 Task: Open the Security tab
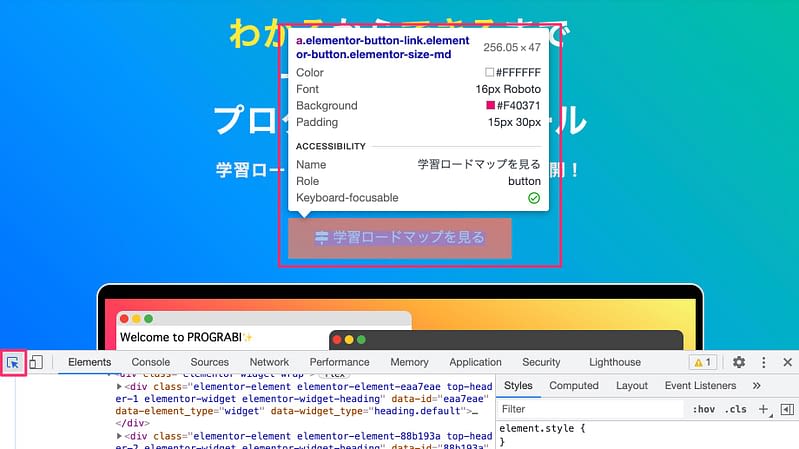pos(541,362)
